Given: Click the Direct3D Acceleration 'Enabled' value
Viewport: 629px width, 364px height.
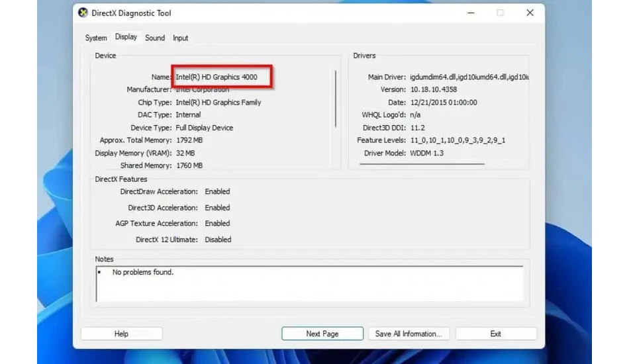Looking at the screenshot, I should point(217,208).
